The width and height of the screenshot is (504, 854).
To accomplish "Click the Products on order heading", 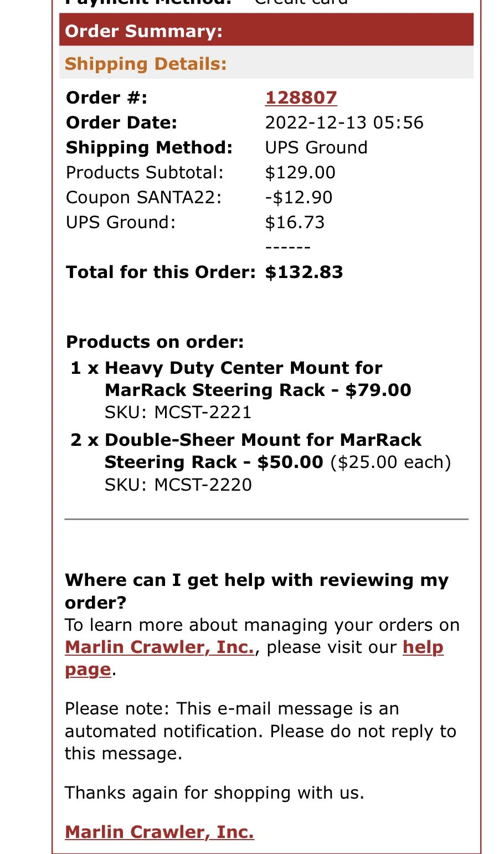I will 155,342.
